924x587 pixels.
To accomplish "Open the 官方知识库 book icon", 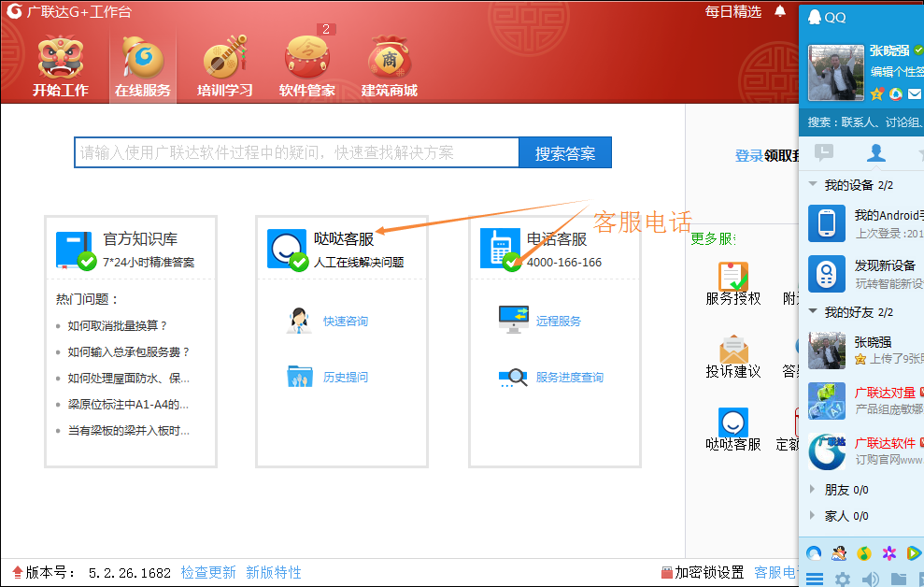I will 76,250.
